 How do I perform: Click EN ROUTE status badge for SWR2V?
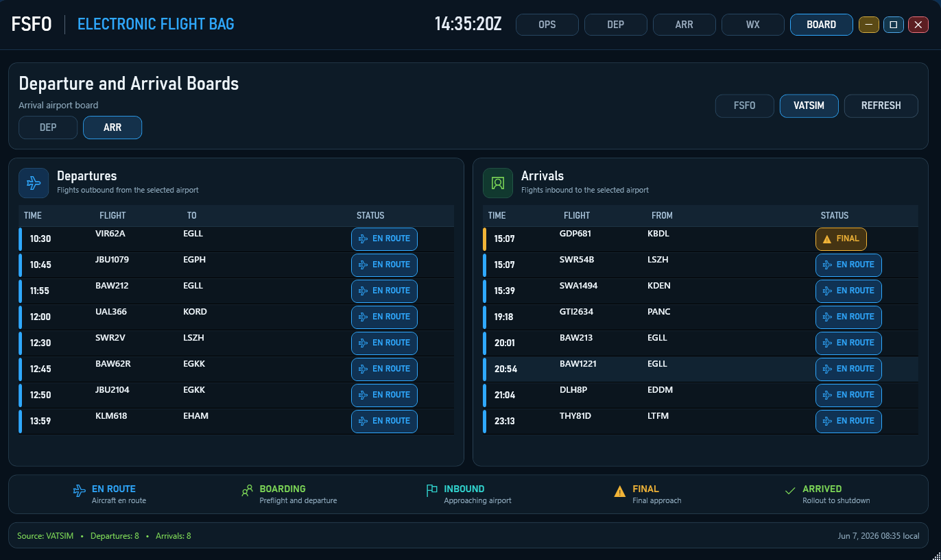click(x=384, y=343)
